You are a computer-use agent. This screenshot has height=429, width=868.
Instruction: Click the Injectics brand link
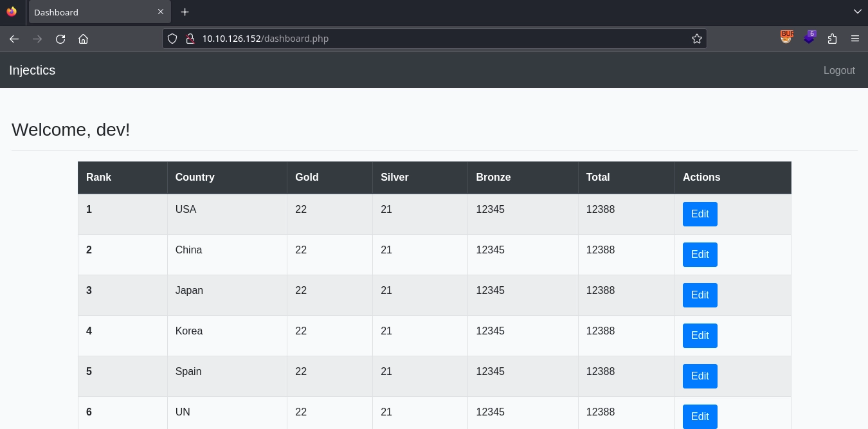(x=32, y=71)
